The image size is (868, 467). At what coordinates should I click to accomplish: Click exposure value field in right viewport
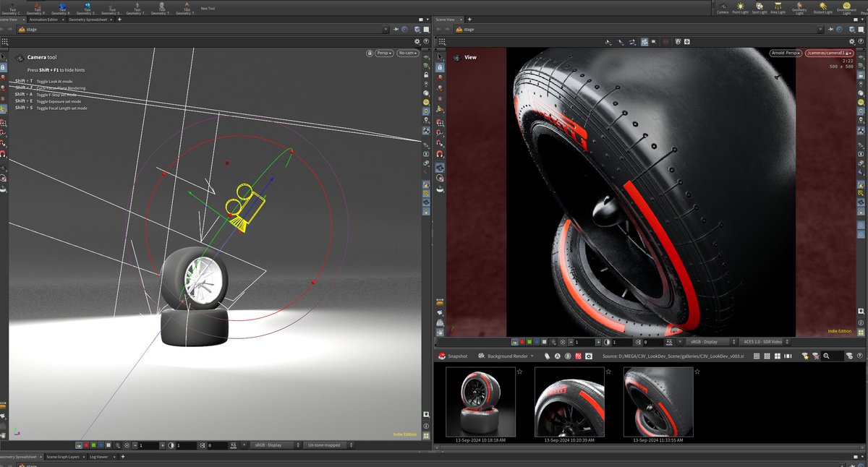click(x=583, y=342)
